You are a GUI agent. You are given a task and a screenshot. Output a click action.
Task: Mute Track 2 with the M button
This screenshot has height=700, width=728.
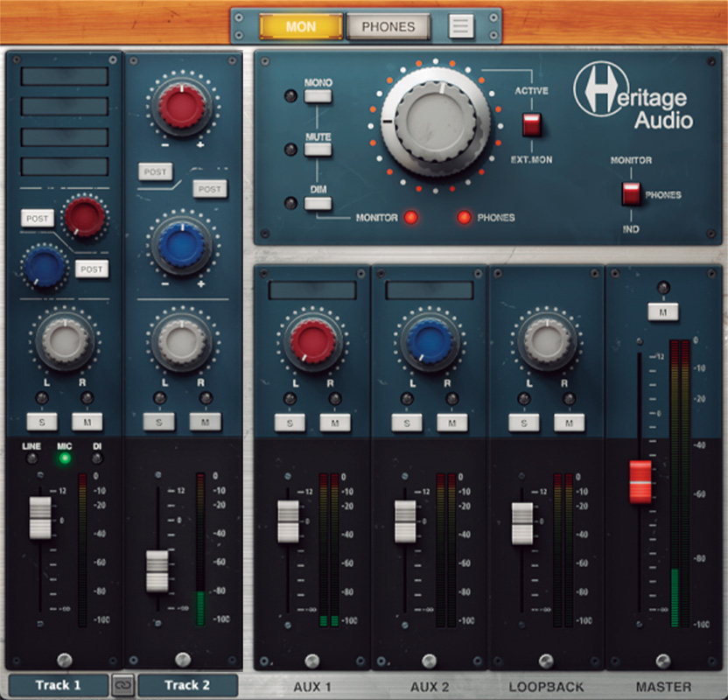[206, 422]
